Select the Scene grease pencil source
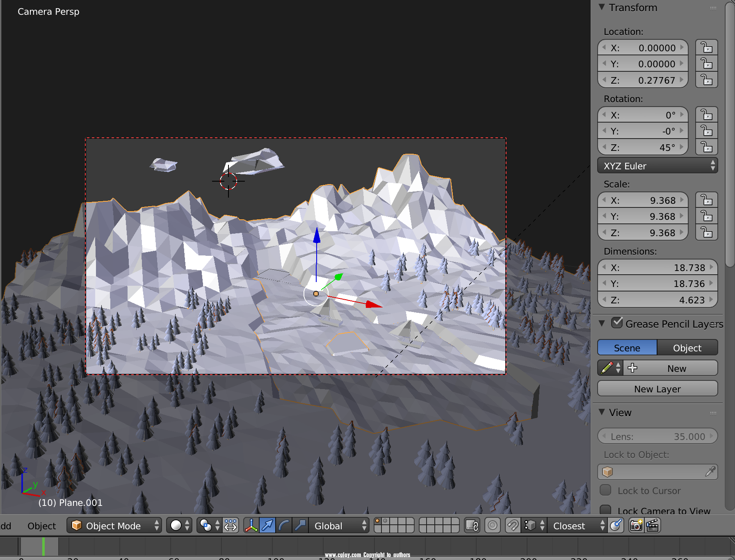 tap(627, 348)
